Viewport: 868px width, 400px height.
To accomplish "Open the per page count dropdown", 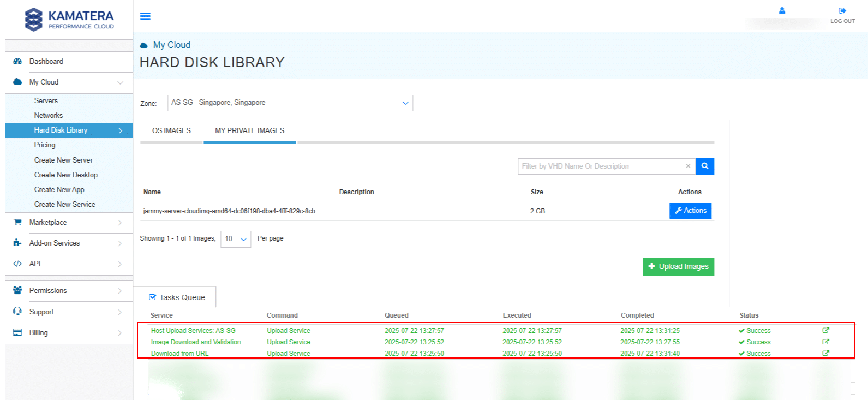I will click(x=236, y=239).
